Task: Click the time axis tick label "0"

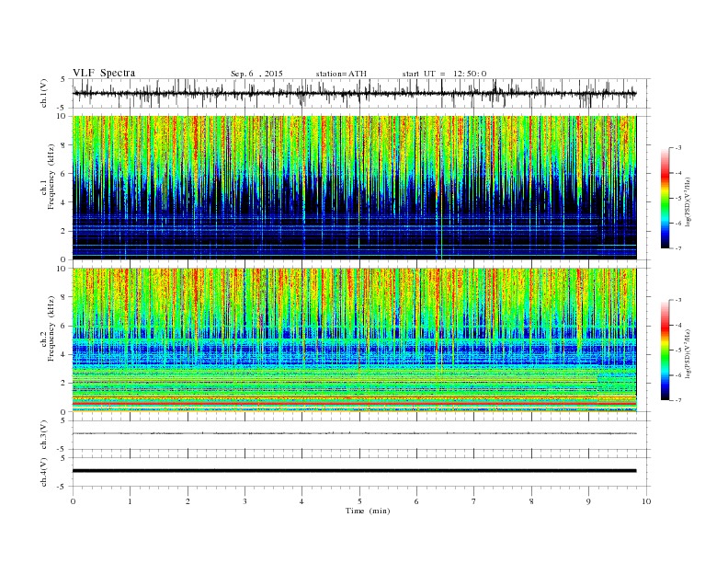Action: (x=73, y=501)
